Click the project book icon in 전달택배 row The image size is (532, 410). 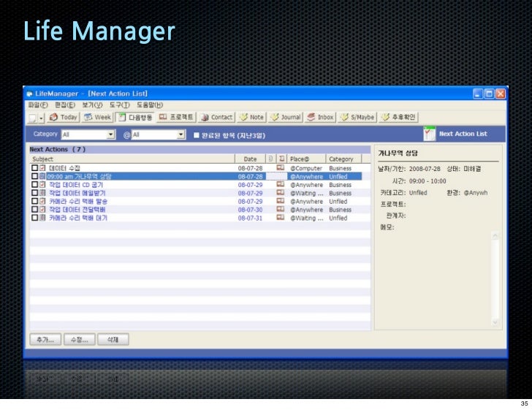tap(281, 209)
